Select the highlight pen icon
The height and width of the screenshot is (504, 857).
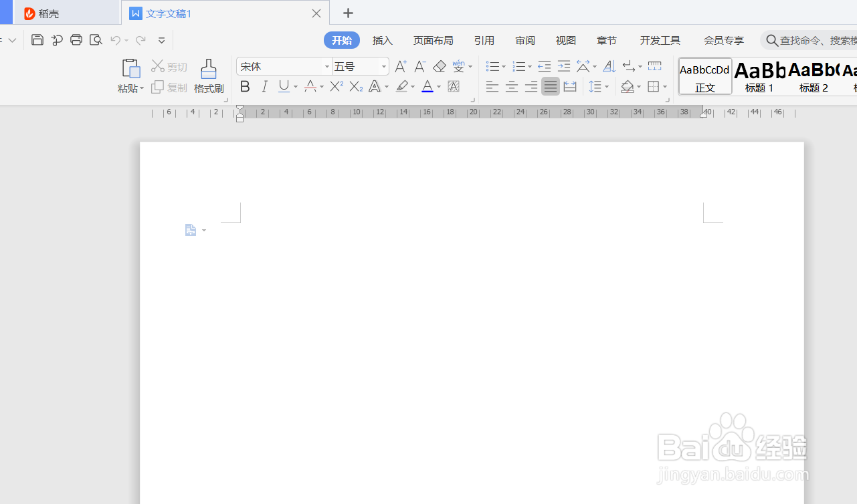click(x=401, y=86)
